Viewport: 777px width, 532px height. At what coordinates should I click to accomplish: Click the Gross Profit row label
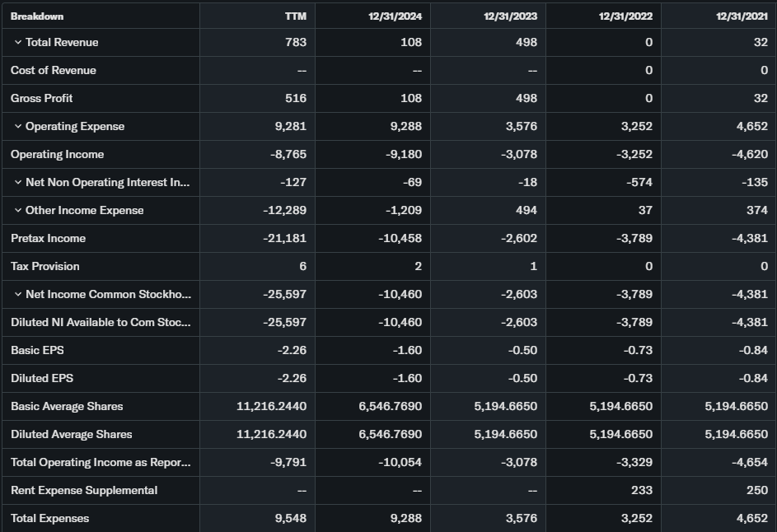(x=42, y=99)
